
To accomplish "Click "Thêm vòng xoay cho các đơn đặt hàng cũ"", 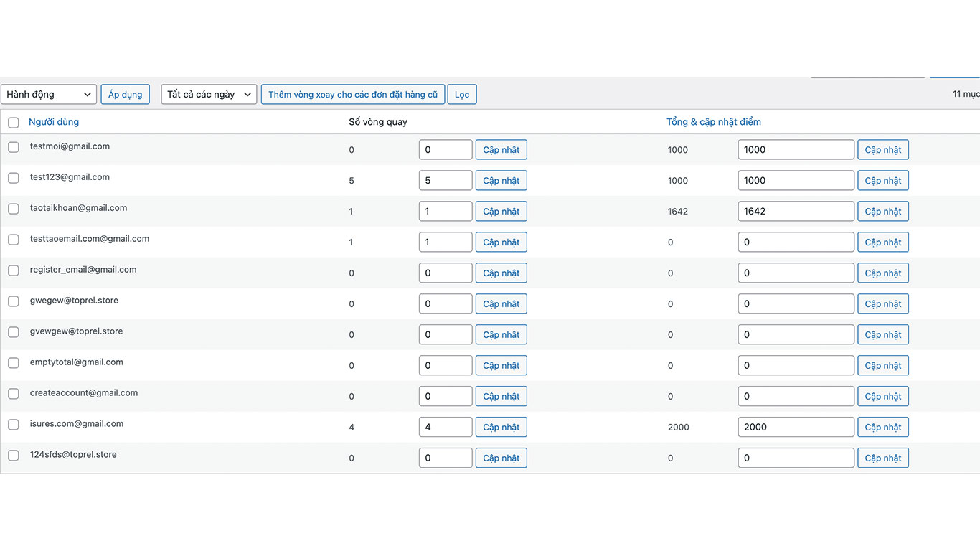I will (x=352, y=94).
